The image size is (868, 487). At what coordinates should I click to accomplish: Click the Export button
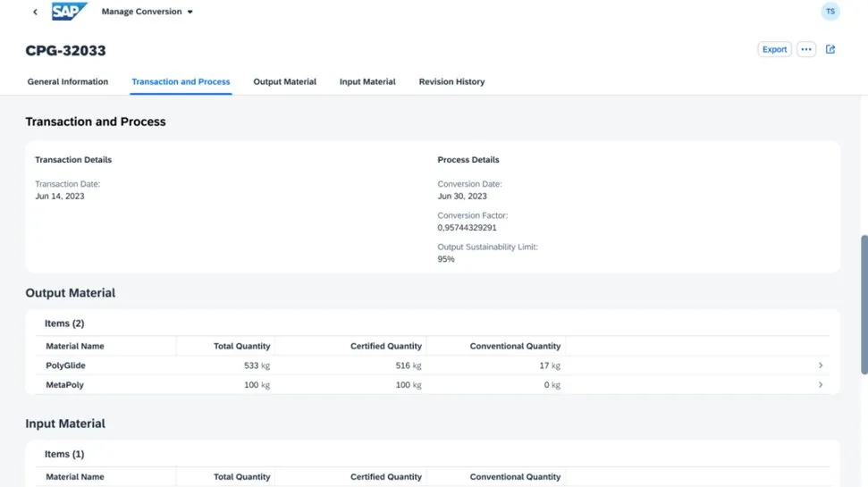tap(774, 49)
